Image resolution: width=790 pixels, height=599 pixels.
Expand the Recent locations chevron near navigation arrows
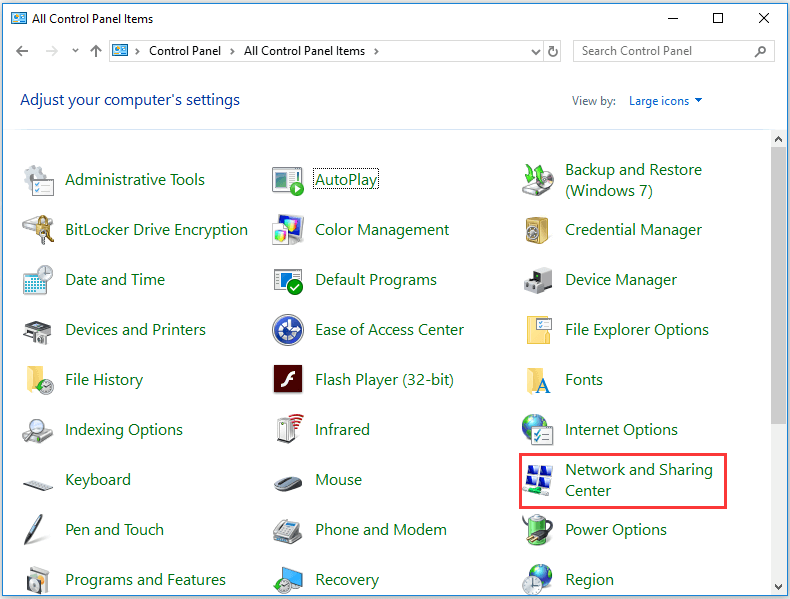click(74, 51)
